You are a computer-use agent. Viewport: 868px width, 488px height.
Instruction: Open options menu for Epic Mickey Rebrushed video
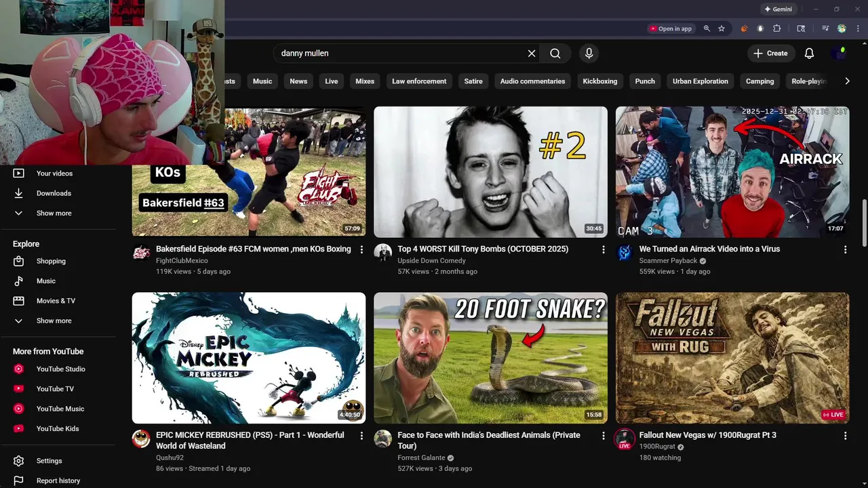pos(361,436)
